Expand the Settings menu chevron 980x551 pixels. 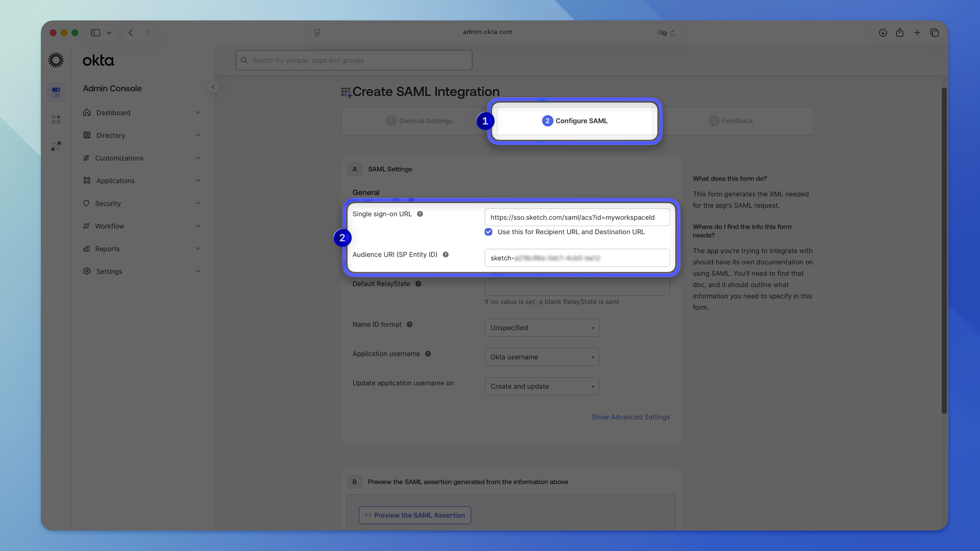click(x=198, y=271)
